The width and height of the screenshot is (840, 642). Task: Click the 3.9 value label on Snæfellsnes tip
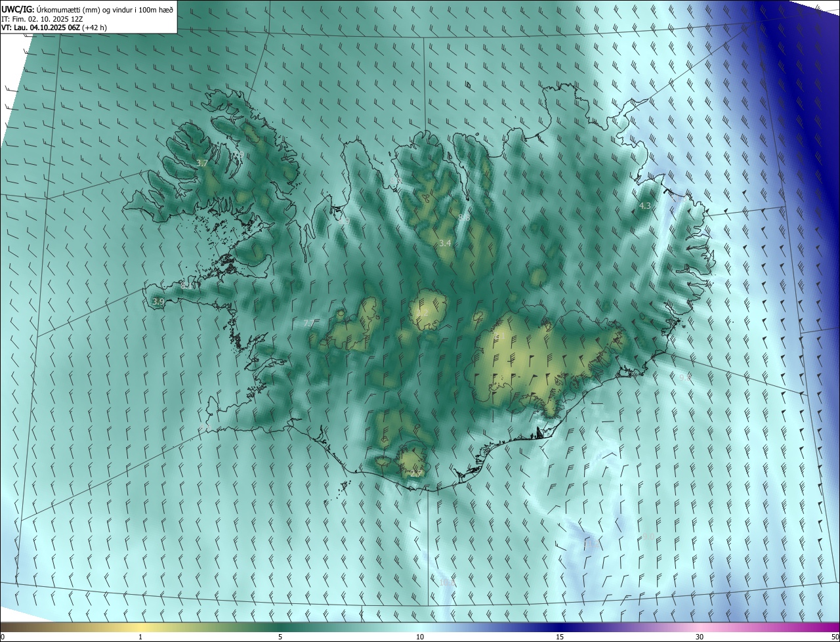(x=158, y=301)
